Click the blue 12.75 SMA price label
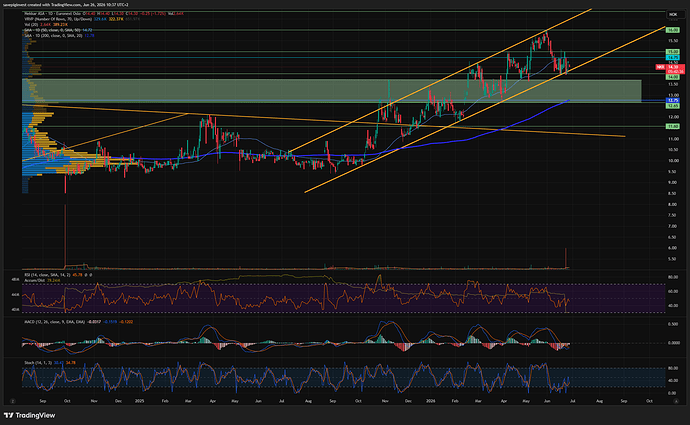The width and height of the screenshot is (690, 425). point(673,100)
